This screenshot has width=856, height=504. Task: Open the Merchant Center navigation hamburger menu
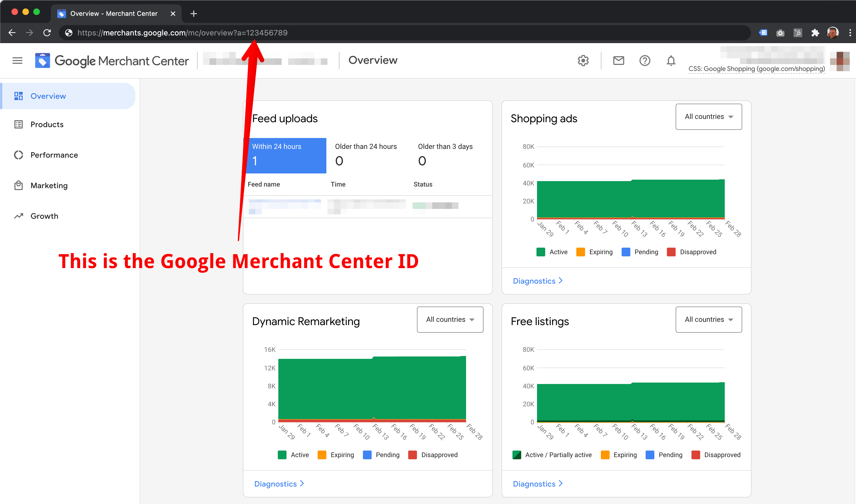17,60
